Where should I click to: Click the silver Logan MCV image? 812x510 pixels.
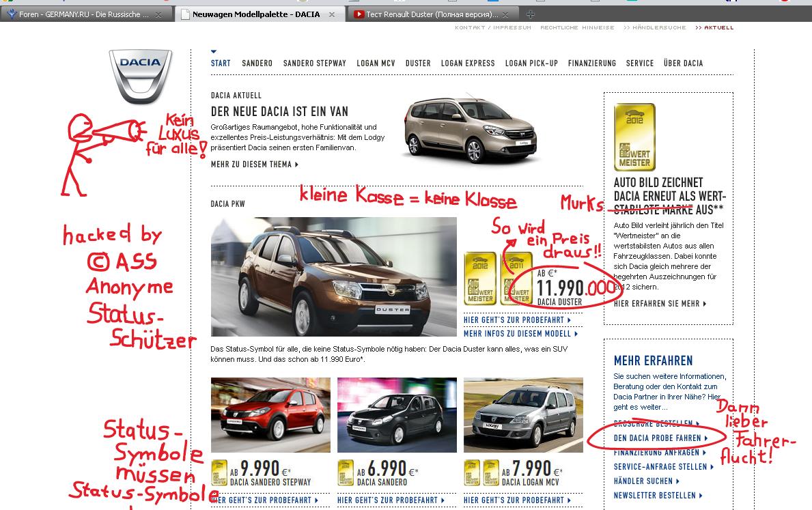pyautogui.click(x=523, y=414)
